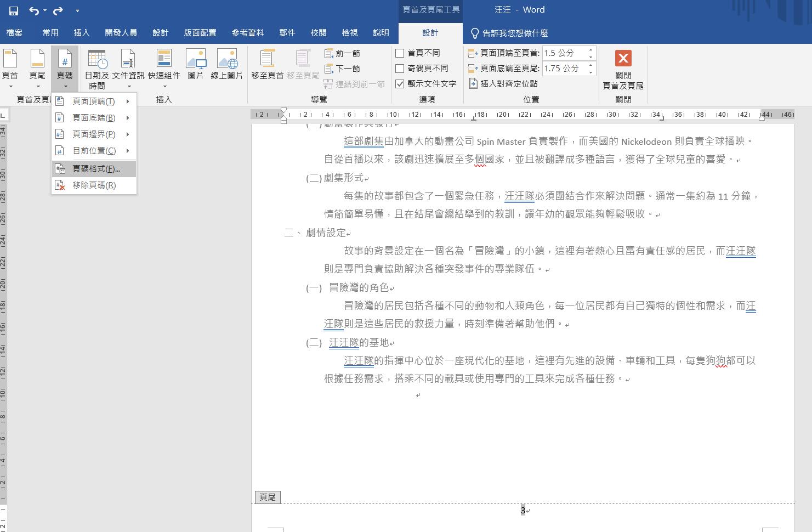
Task: Expand 目前位置(C) submenu
Action: click(x=94, y=151)
